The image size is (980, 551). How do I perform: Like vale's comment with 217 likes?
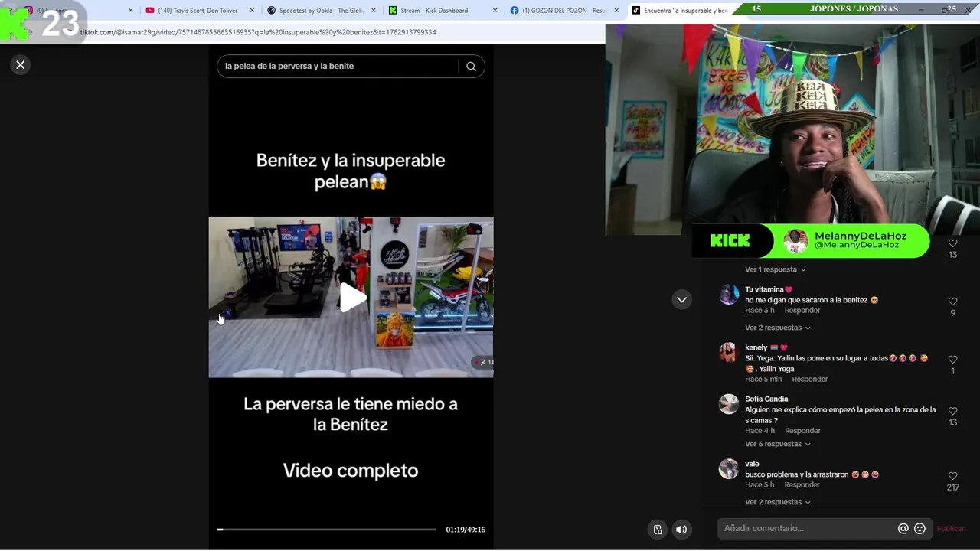[952, 476]
